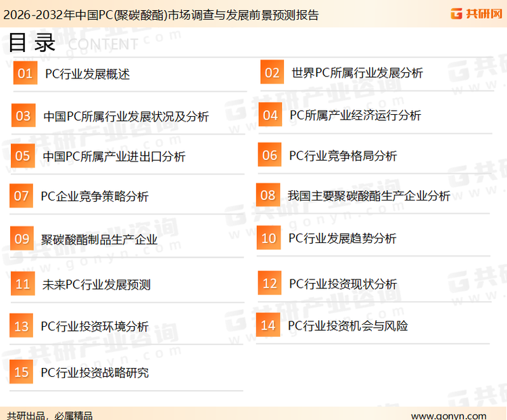Select the orange 15 number badge

click(x=22, y=372)
